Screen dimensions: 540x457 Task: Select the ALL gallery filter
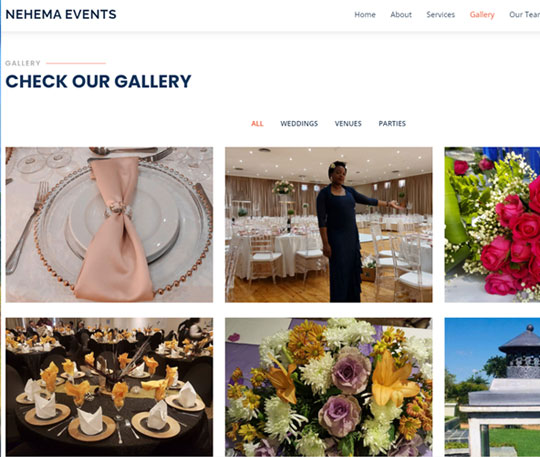click(x=257, y=124)
